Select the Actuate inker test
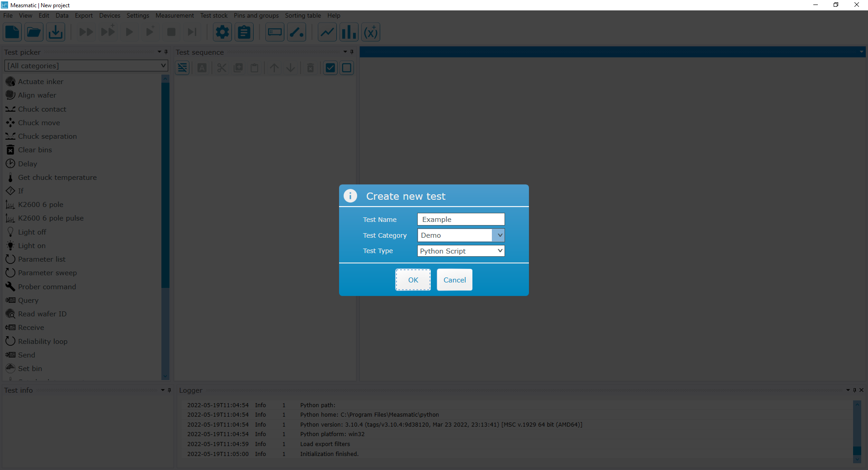This screenshot has width=868, height=470. point(41,81)
